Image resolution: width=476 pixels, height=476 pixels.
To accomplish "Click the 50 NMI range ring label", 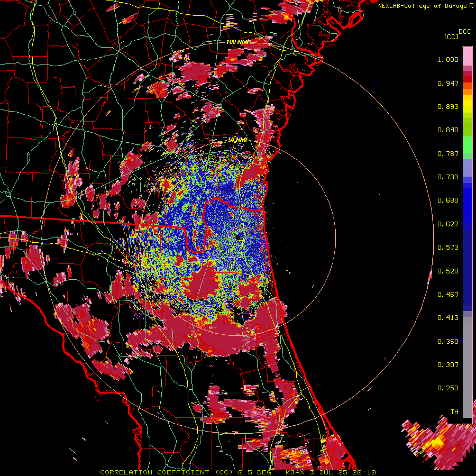I will pos(237,140).
